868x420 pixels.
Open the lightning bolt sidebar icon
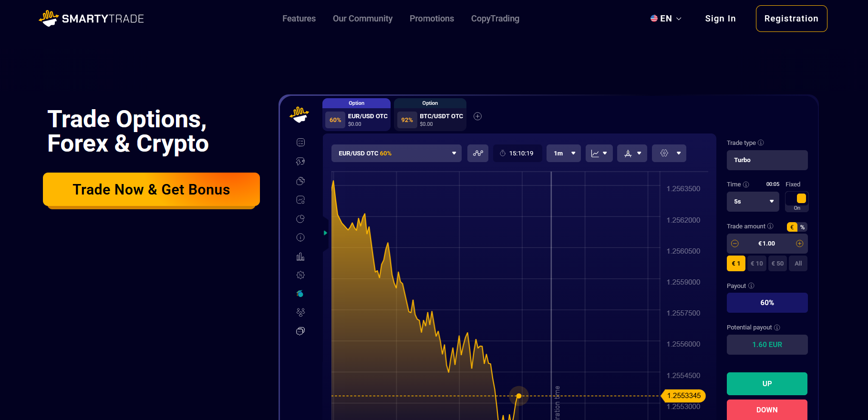[300, 162]
